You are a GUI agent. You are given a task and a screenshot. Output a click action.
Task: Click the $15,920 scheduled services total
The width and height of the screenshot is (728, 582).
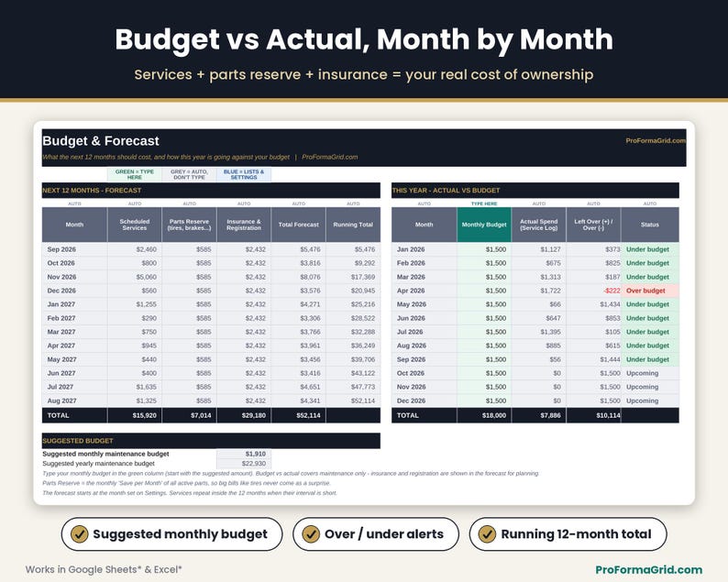(x=135, y=415)
